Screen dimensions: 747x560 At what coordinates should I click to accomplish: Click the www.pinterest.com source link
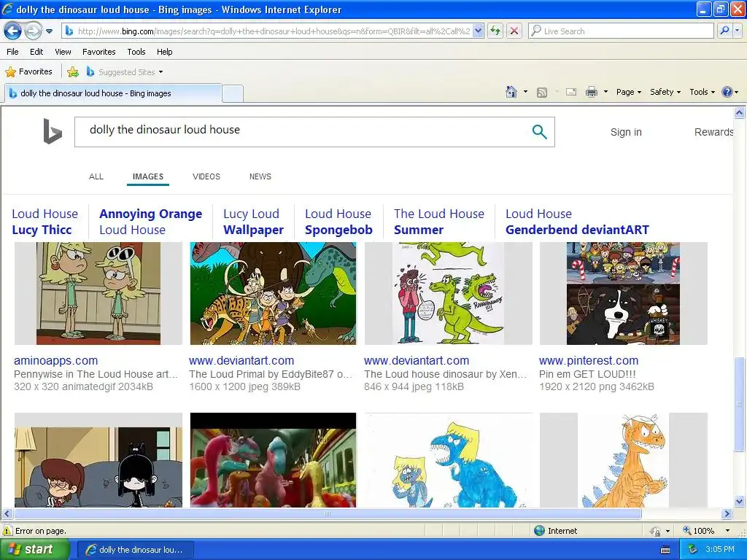click(589, 360)
